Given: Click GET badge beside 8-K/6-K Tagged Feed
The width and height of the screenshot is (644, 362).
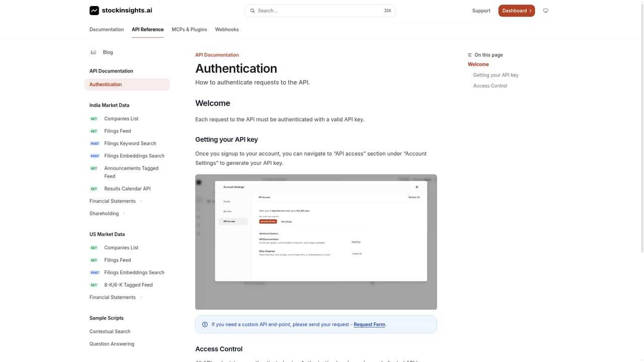Looking at the screenshot, I should [x=94, y=285].
